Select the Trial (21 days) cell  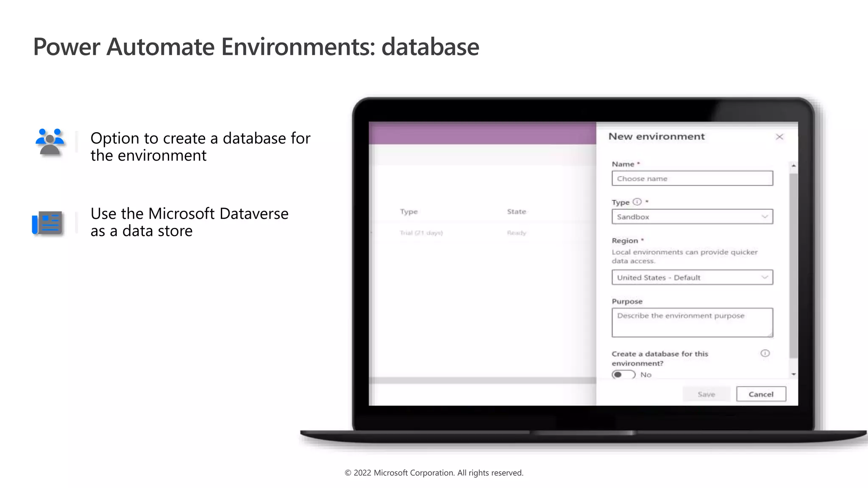click(421, 233)
